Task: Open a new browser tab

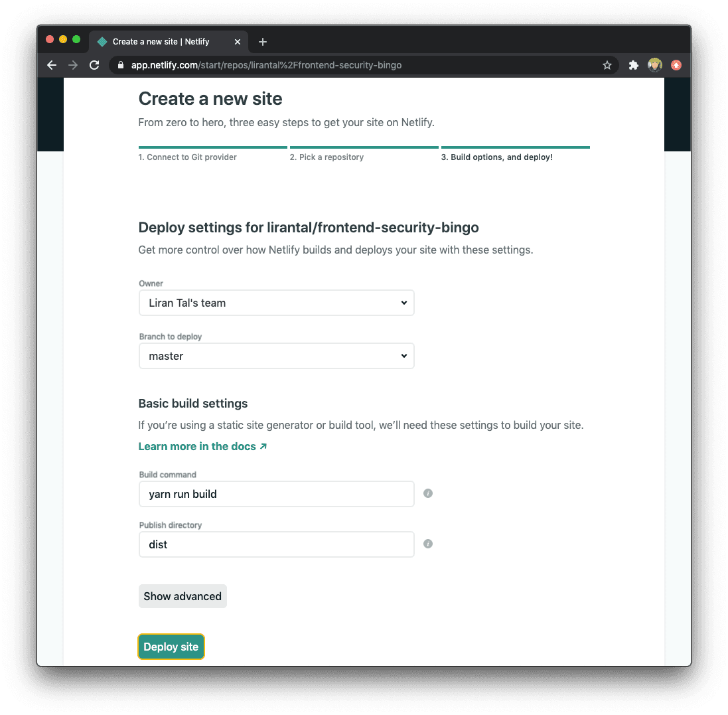Action: [x=263, y=42]
